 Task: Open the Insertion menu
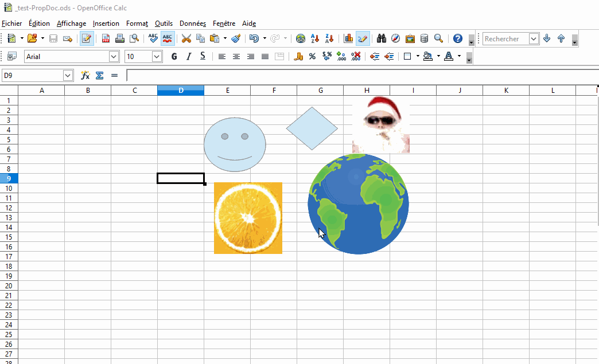[106, 24]
